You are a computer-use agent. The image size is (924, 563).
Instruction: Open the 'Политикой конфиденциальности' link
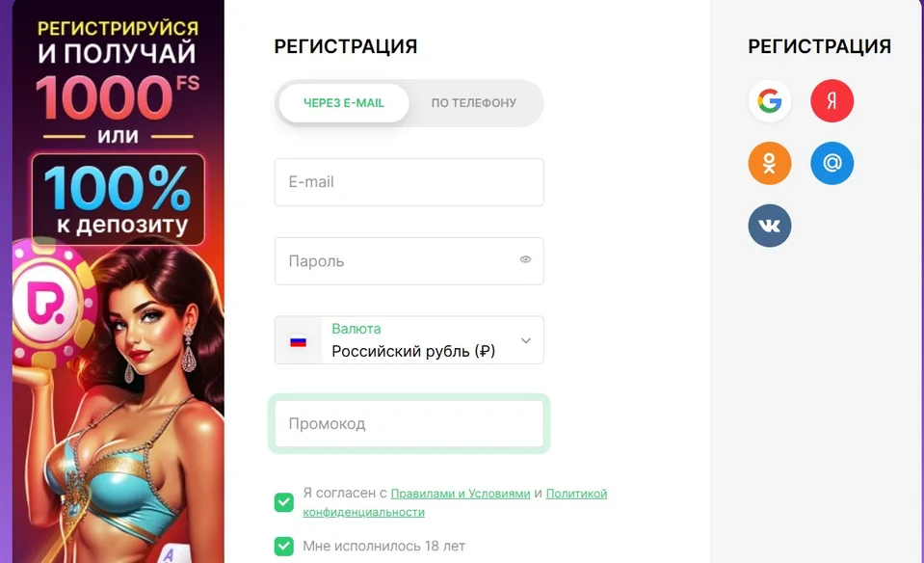tap(455, 503)
